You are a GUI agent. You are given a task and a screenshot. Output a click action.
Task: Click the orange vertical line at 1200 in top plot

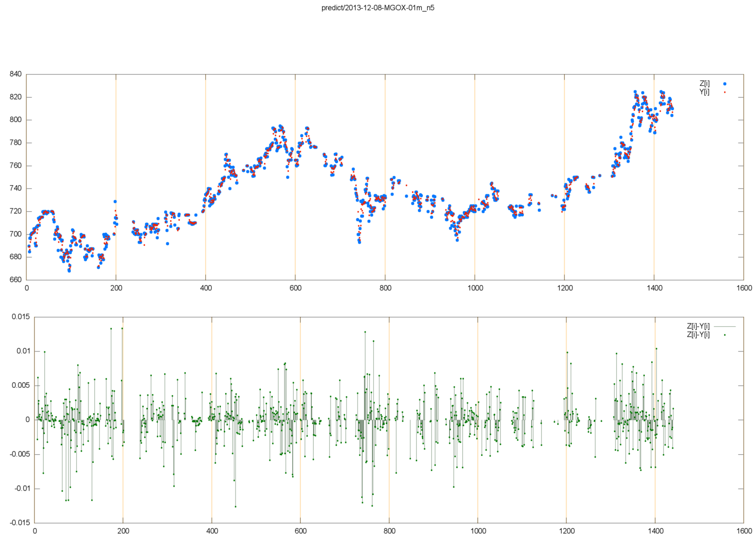(x=564, y=162)
